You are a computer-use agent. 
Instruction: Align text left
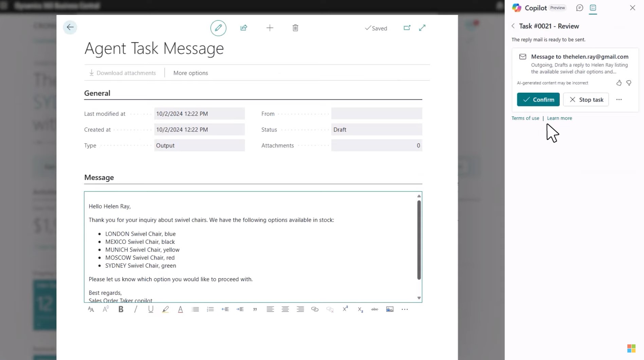(x=270, y=309)
